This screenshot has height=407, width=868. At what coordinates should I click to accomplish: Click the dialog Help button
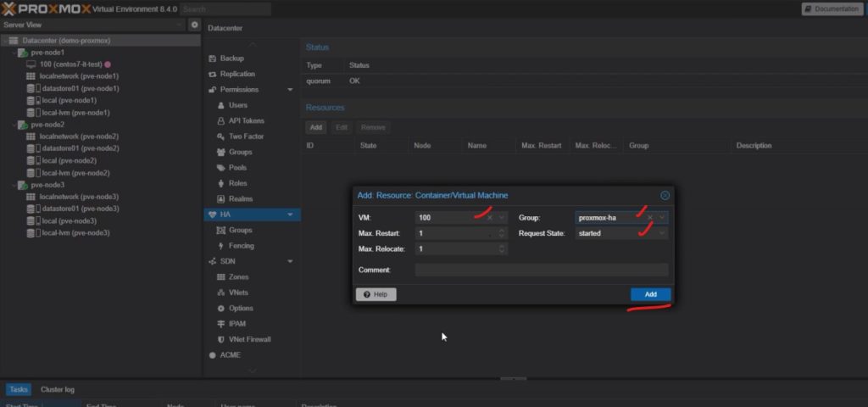[x=376, y=294]
